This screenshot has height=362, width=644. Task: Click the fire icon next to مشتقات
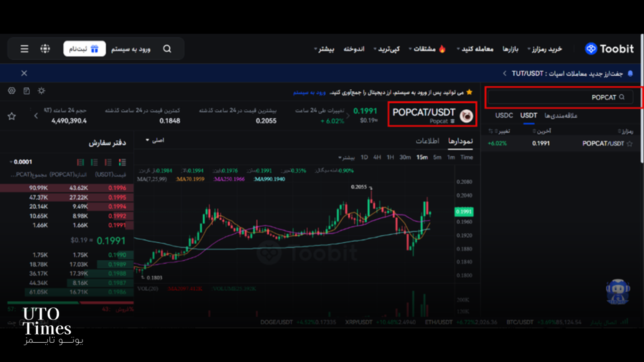(x=442, y=49)
